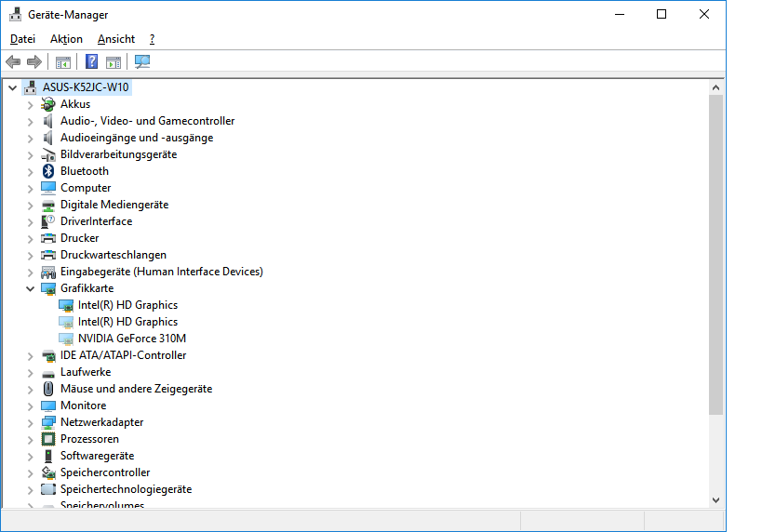Open the Help toolbar icon with question mark

click(91, 61)
